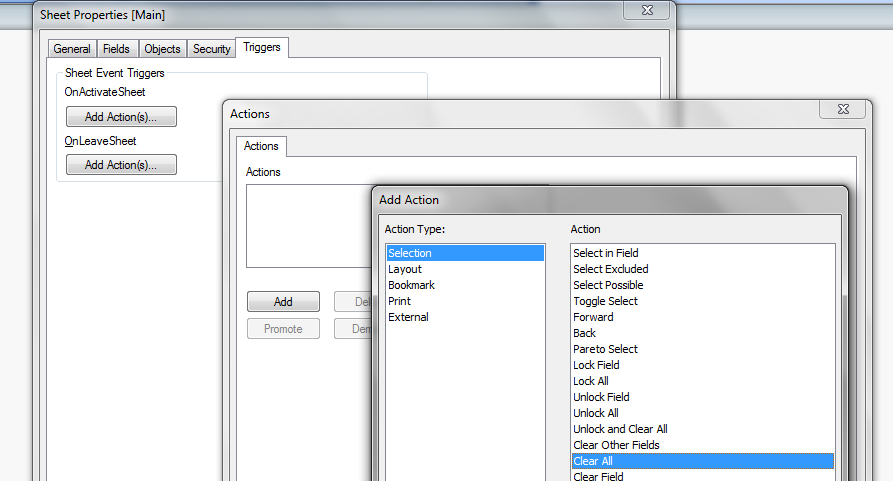This screenshot has width=893, height=481.
Task: Switch to the Objects tab
Action: click(x=162, y=49)
